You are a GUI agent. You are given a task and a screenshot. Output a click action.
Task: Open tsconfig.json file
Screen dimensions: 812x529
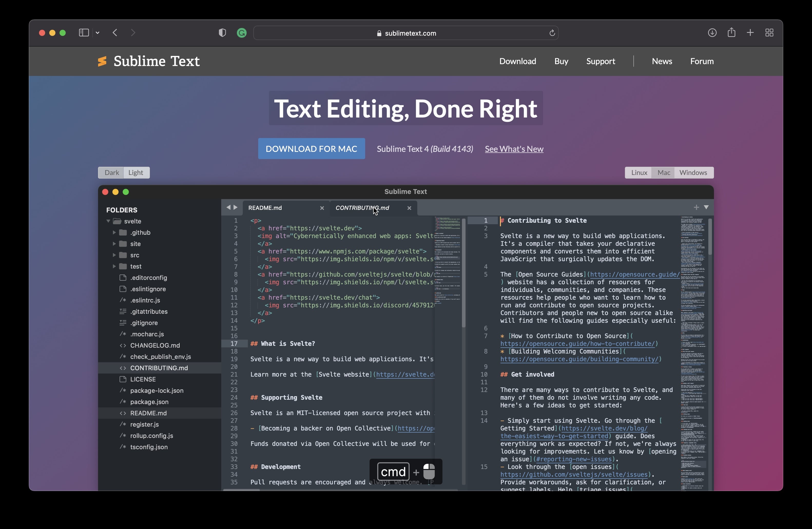(x=160, y=447)
